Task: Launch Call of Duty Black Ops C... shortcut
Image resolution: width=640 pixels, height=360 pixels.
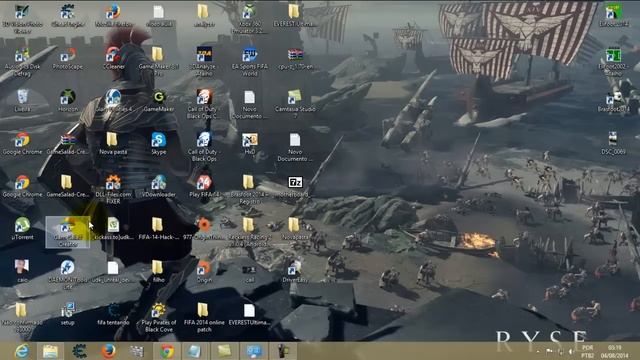Action: (x=204, y=104)
